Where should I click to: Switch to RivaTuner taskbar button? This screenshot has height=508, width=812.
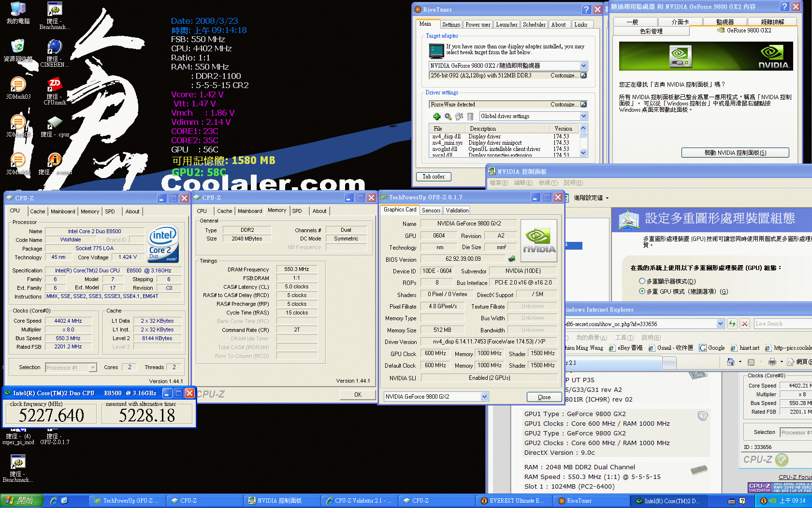591,501
